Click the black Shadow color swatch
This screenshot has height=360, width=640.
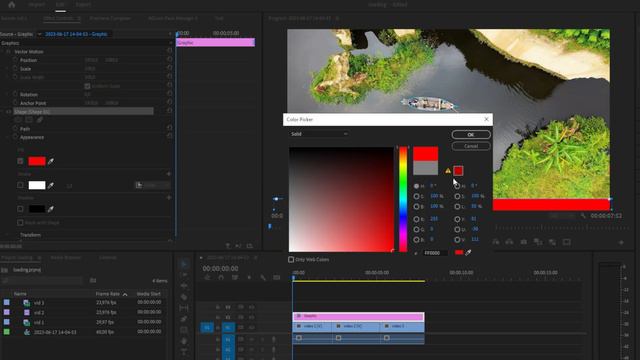tap(37, 209)
